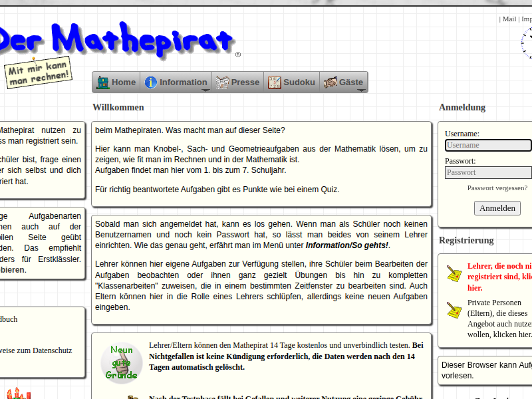Focus the Username input field
Screen dimensions: 532x399
click(488, 145)
